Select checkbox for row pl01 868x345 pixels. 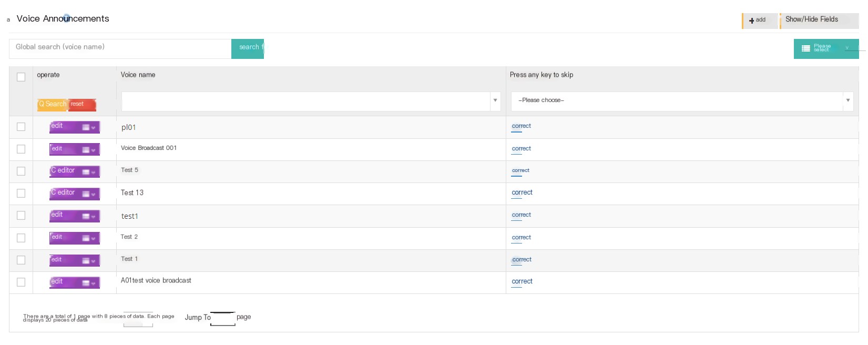21,127
